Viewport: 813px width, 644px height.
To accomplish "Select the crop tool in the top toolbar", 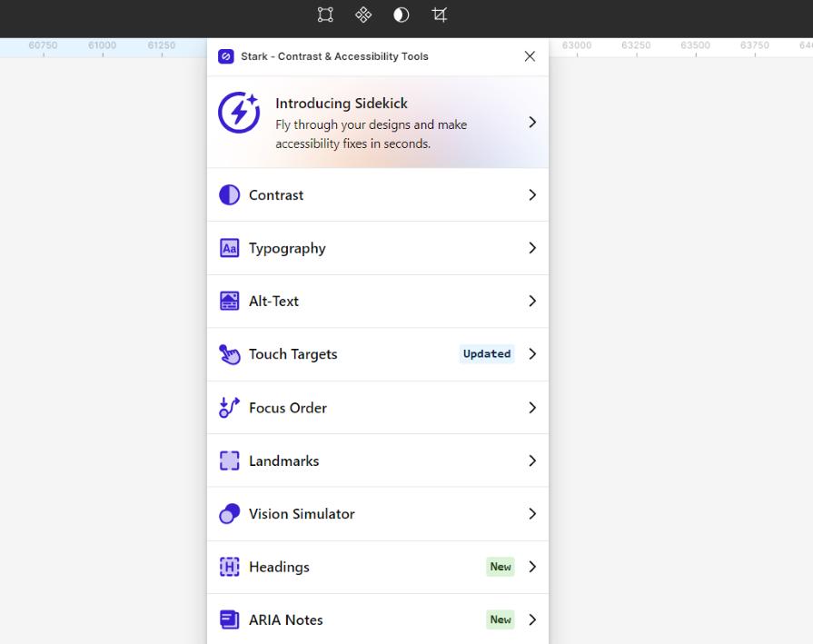I will (x=440, y=15).
